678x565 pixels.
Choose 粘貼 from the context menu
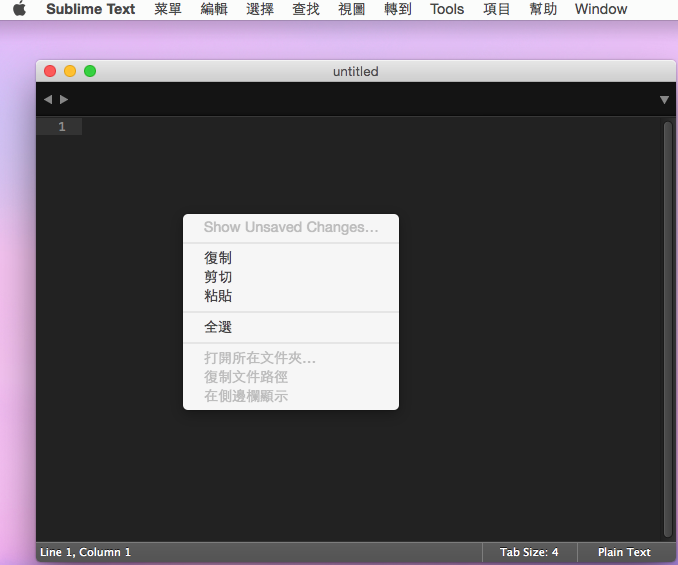tap(291, 296)
